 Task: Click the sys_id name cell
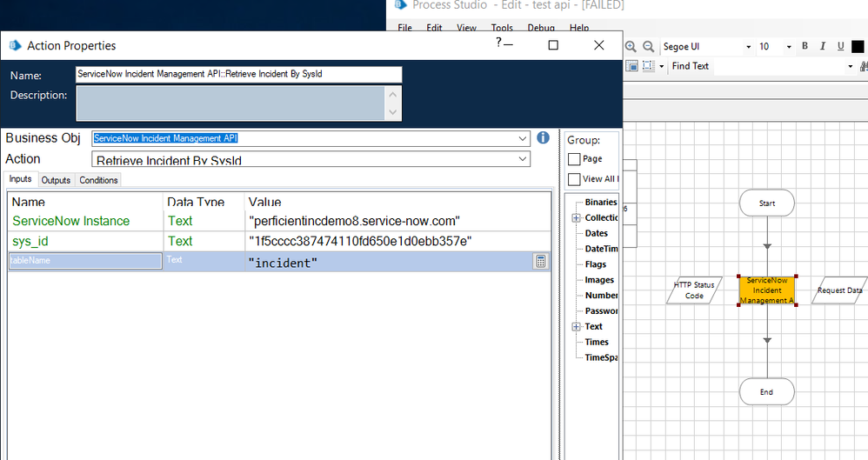coord(85,242)
